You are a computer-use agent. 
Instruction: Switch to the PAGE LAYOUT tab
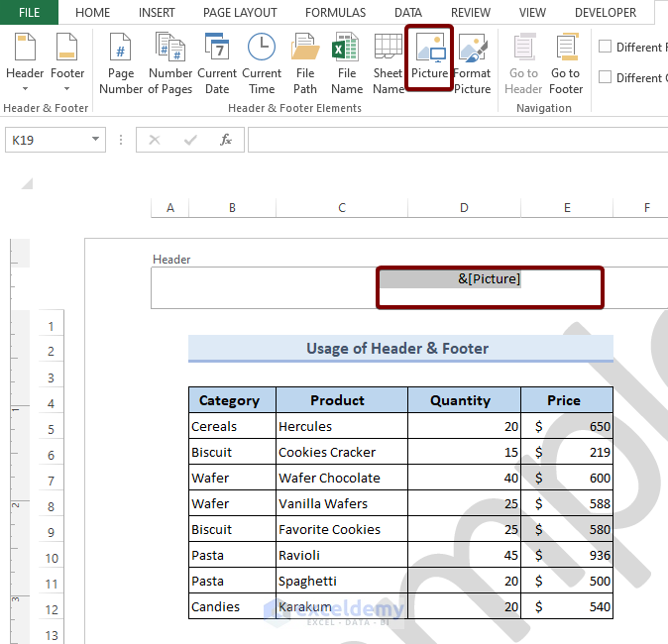240,12
